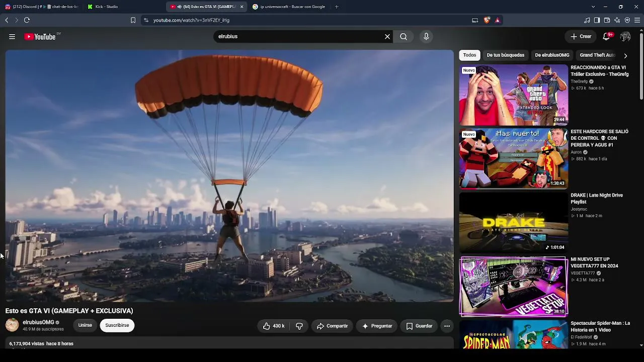The width and height of the screenshot is (644, 362).
Task: Visit the Auron channel name
Action: 576,152
